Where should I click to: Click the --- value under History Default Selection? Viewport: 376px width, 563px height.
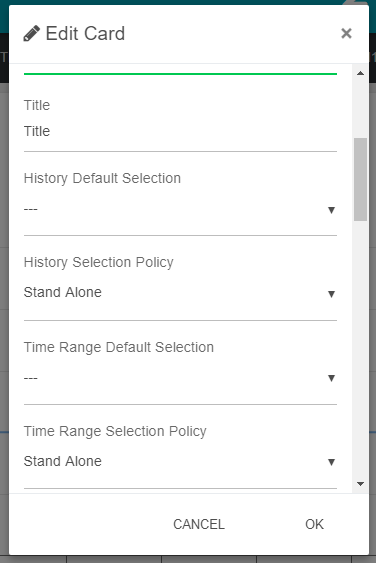point(31,209)
